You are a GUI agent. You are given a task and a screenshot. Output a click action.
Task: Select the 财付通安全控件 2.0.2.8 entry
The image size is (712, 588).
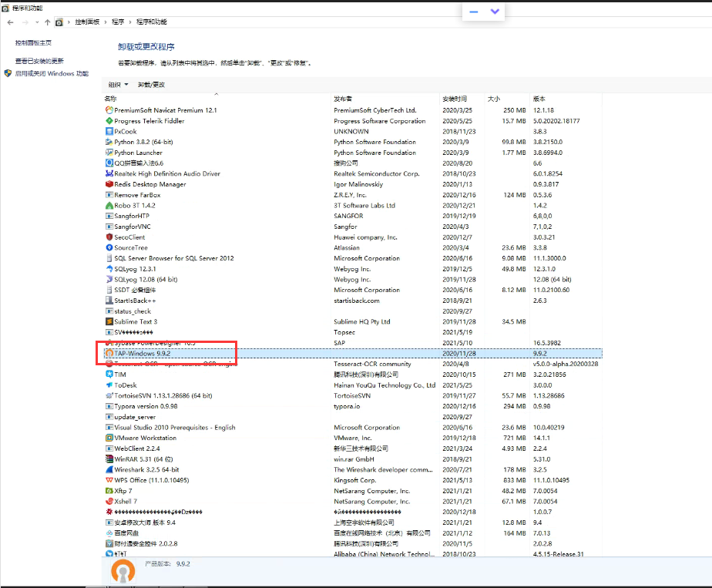353,544
